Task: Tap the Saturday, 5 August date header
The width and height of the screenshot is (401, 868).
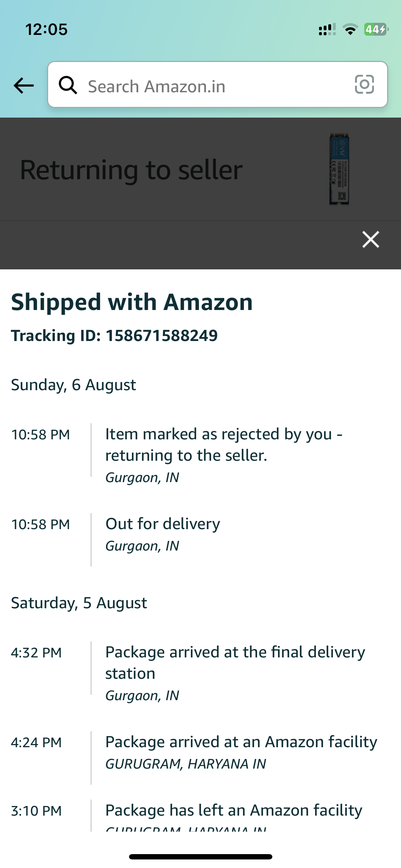Action: (79, 603)
